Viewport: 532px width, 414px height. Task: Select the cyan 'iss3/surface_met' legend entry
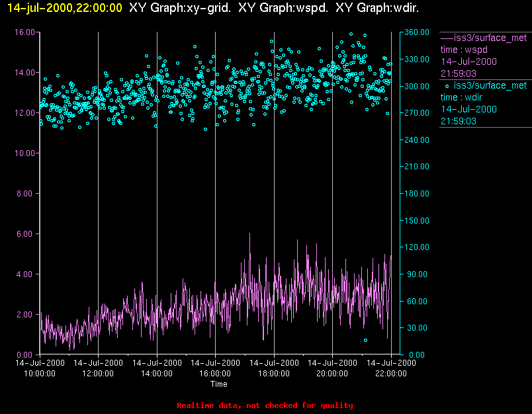click(490, 85)
